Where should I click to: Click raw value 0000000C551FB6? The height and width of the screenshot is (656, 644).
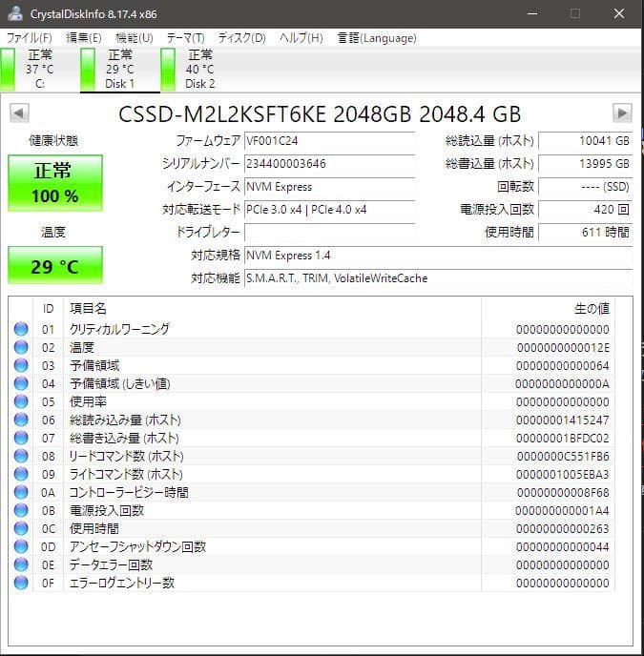(563, 457)
